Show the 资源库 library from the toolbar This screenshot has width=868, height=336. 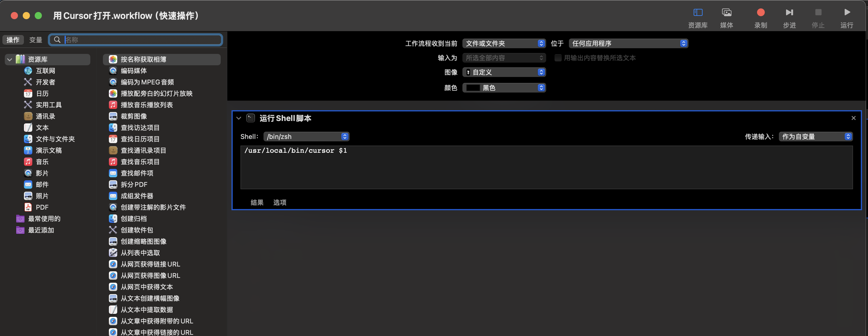698,18
